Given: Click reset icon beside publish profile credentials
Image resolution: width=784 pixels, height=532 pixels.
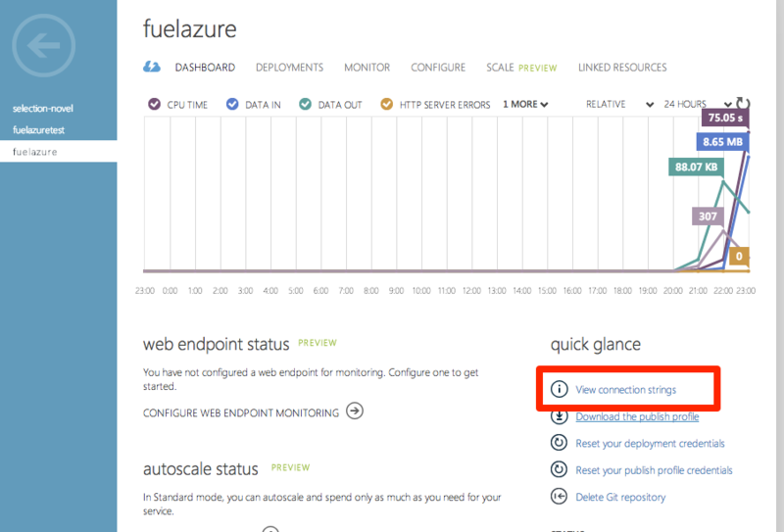Looking at the screenshot, I should (559, 469).
